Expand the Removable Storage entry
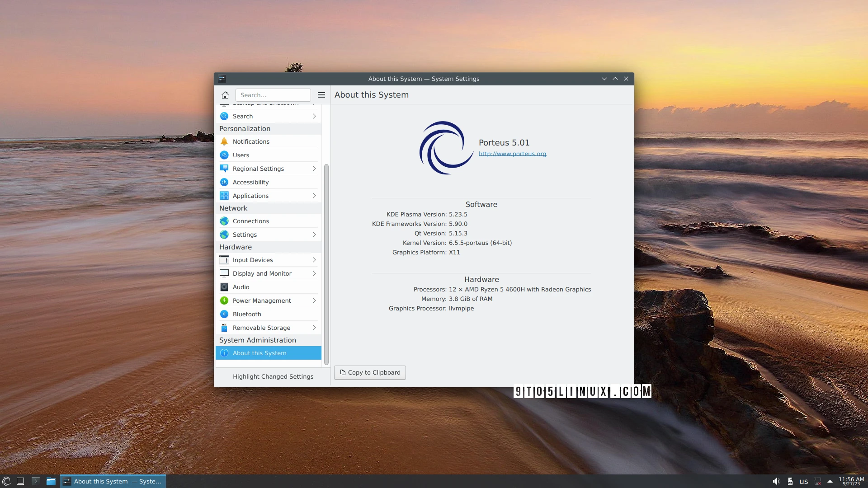 coord(313,328)
